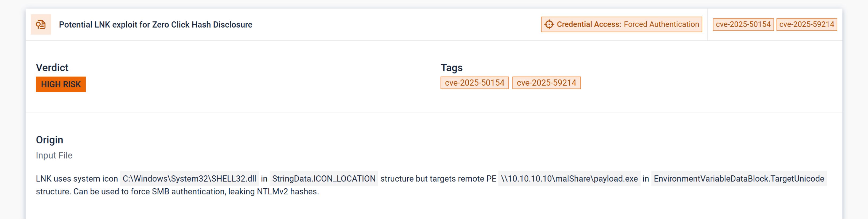Select the C:\Windows\System32\SHELL32.dll path snippet
The width and height of the screenshot is (868, 219).
pos(189,179)
